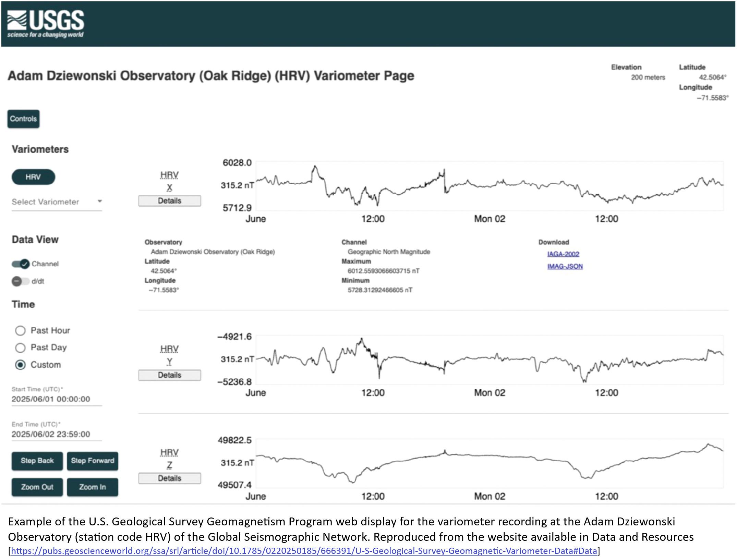The image size is (737, 560).
Task: Expand Details for HRV Y channel
Action: pyautogui.click(x=169, y=375)
